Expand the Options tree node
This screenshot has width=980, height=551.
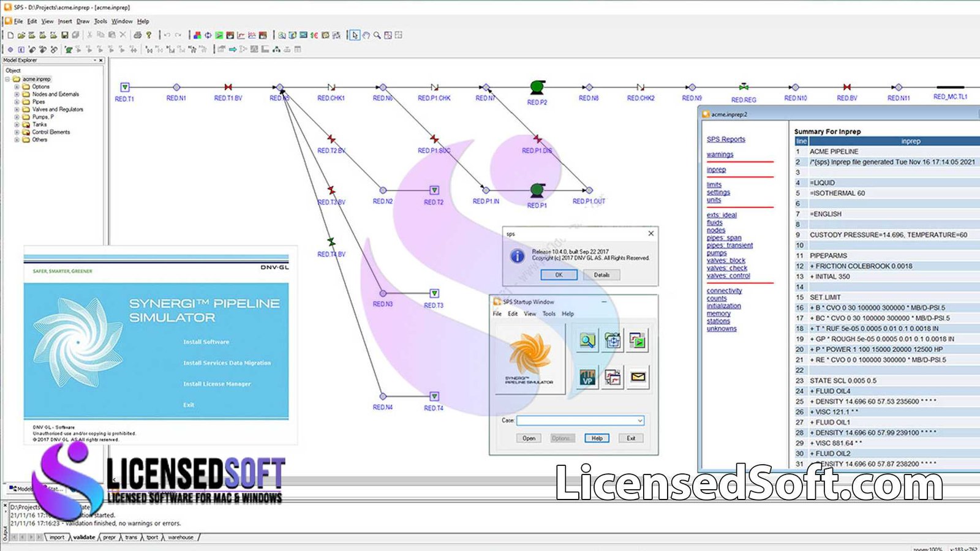[x=17, y=86]
